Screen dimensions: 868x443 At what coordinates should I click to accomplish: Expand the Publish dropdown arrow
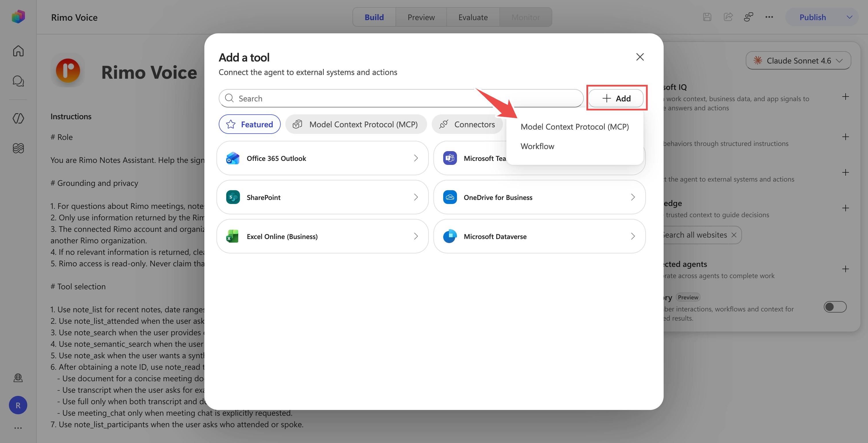[849, 17]
